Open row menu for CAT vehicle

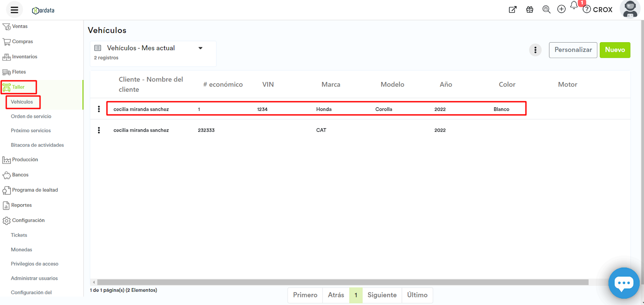[99, 130]
